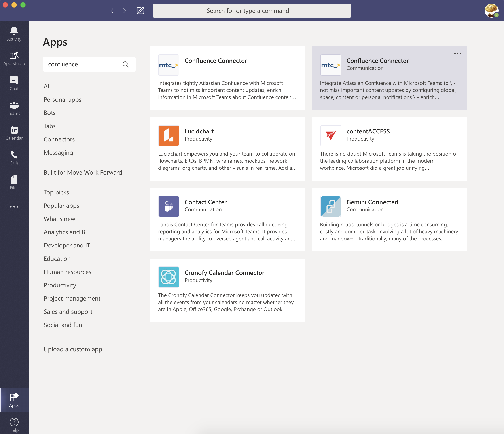Click Upload a custom app
Image resolution: width=504 pixels, height=434 pixels.
tap(73, 349)
